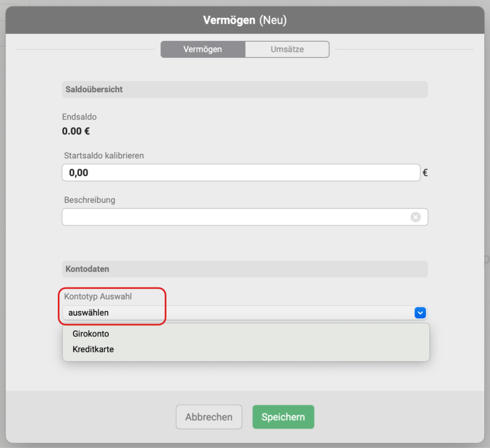
Task: Click the blue chevron of Kontotyp dropdown
Action: (420, 313)
